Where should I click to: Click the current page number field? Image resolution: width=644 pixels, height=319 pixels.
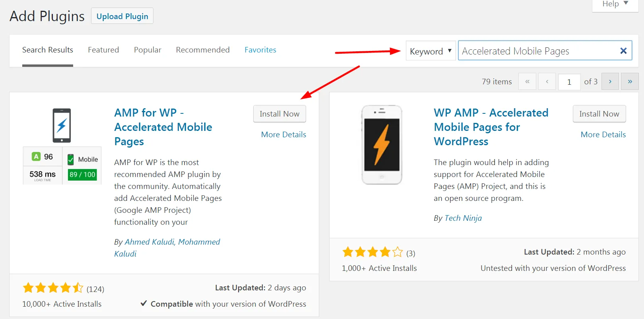coord(569,82)
